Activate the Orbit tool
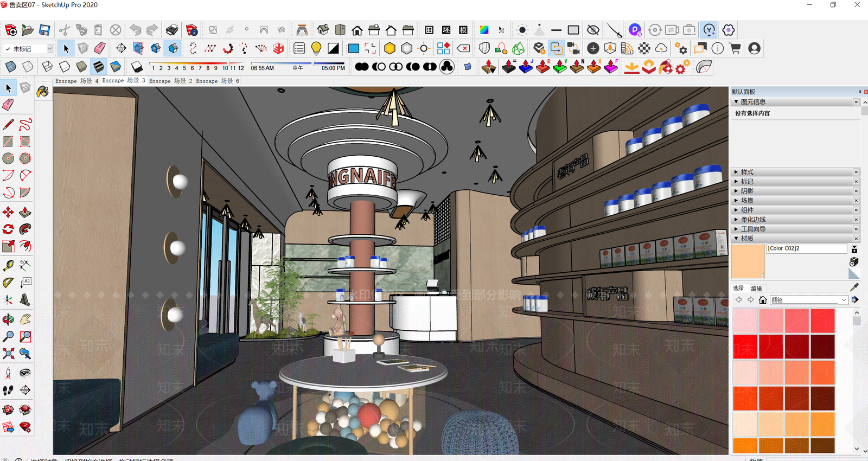Image resolution: width=868 pixels, height=461 pixels. 8,319
